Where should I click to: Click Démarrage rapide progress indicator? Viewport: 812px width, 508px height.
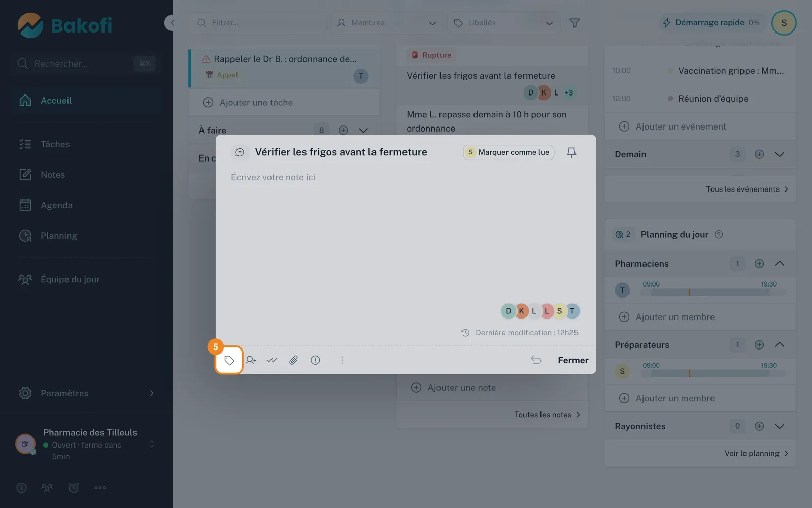(712, 23)
